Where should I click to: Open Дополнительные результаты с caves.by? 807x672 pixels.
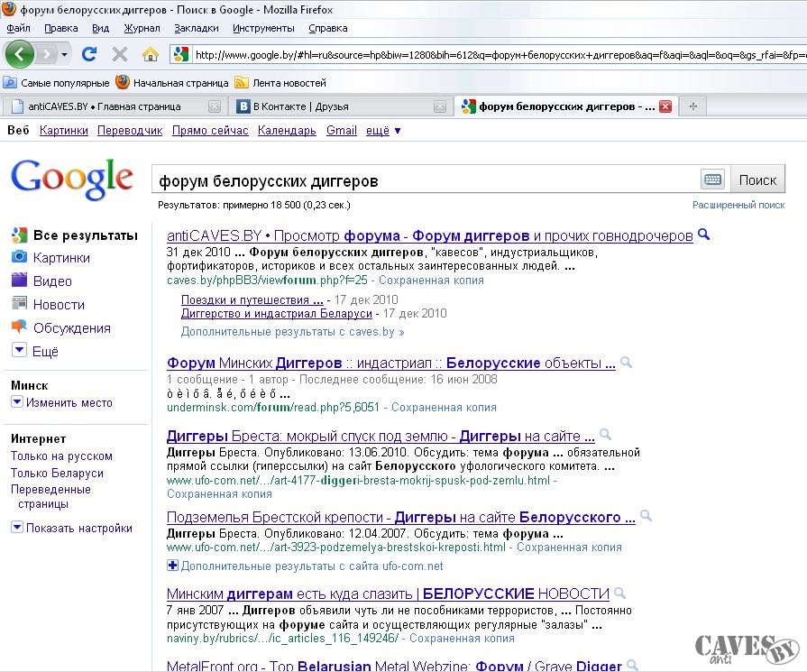point(292,332)
